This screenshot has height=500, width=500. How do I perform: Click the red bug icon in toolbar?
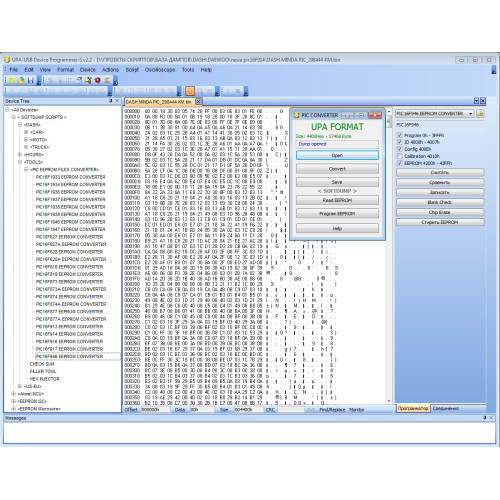click(x=98, y=80)
